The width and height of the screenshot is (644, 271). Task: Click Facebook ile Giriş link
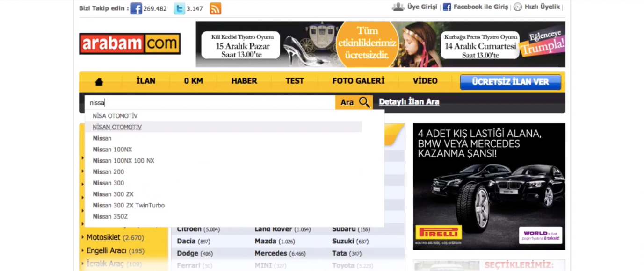pyautogui.click(x=481, y=7)
